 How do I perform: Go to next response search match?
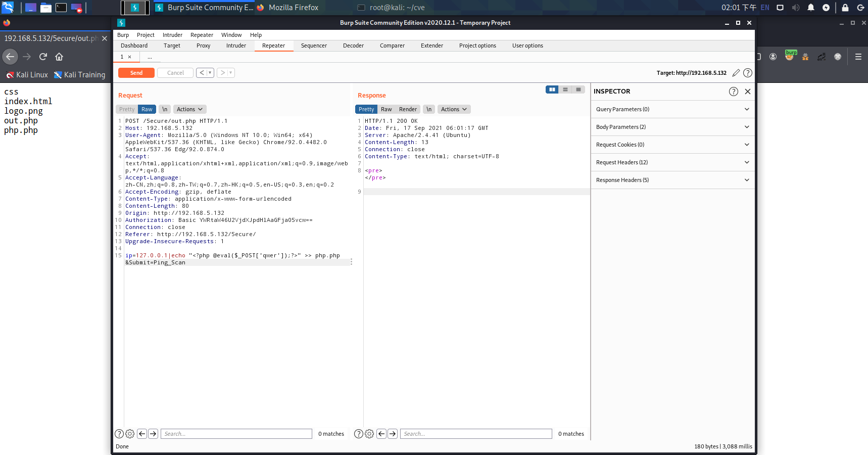coord(393,434)
